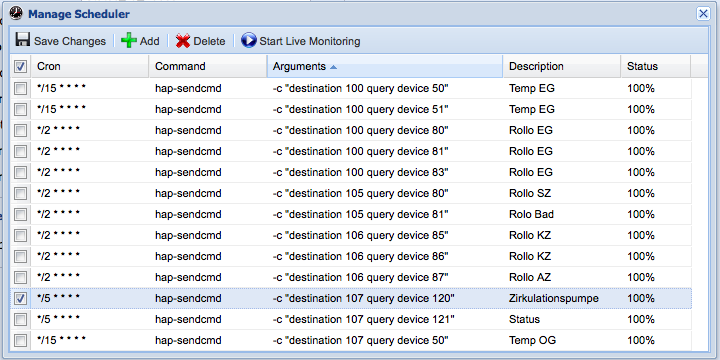Click the clock icon beside Manage Scheduler
The width and height of the screenshot is (720, 360).
pyautogui.click(x=16, y=13)
